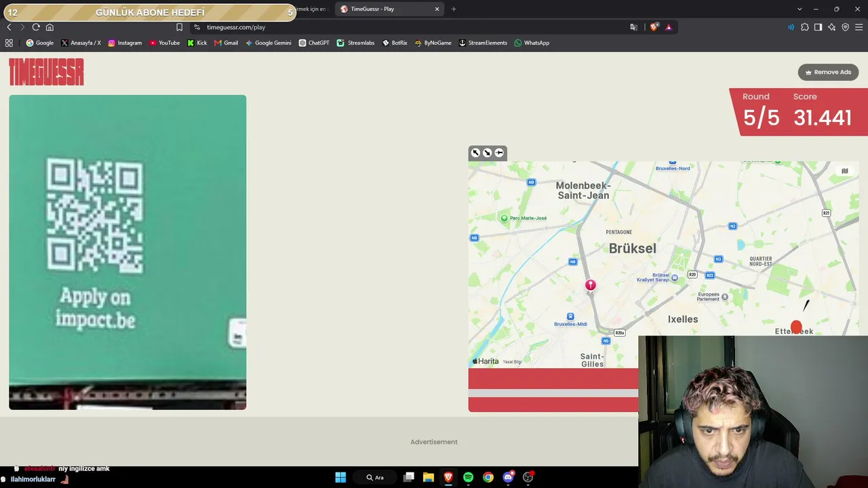Click the taskbar Ara search box
Screen dimensions: 868x488
pyautogui.click(x=375, y=477)
